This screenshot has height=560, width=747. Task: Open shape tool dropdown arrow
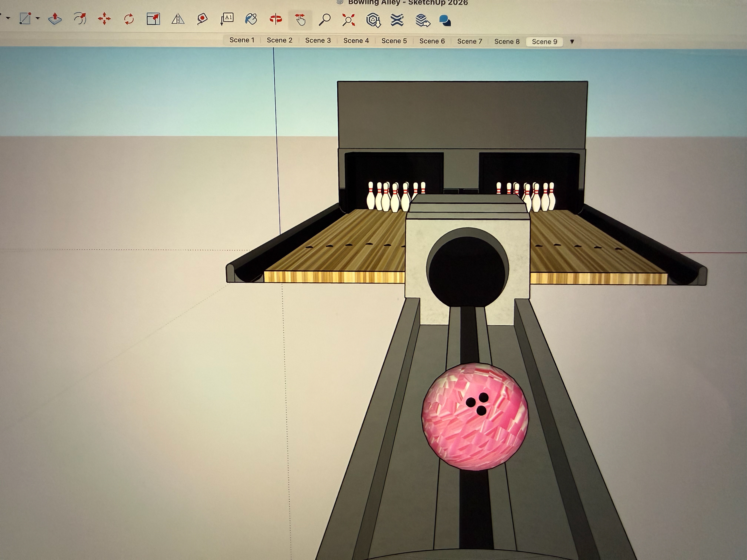(38, 18)
